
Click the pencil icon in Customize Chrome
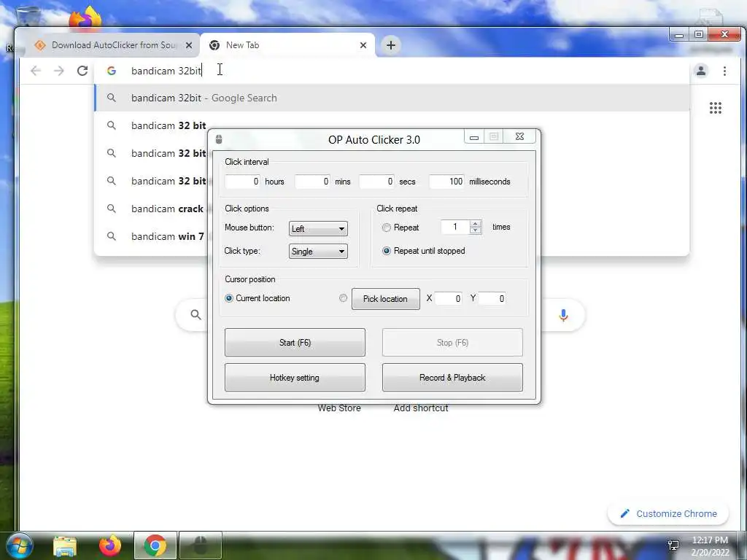(624, 514)
